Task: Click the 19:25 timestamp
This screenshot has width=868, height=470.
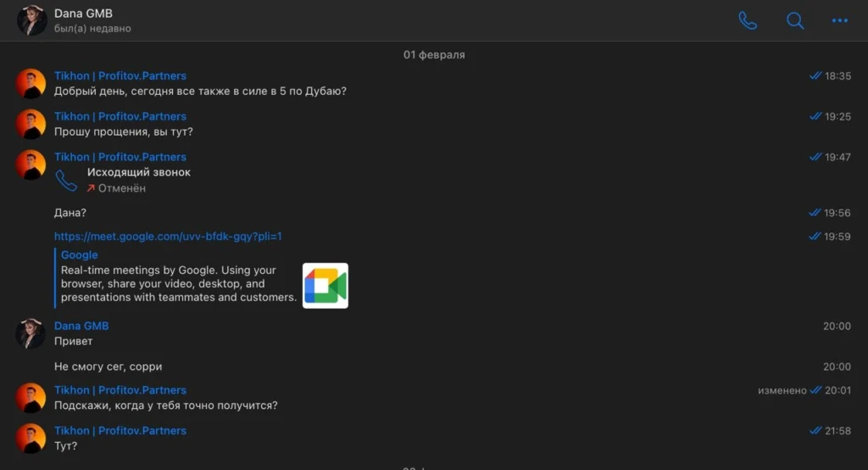Action: (837, 116)
